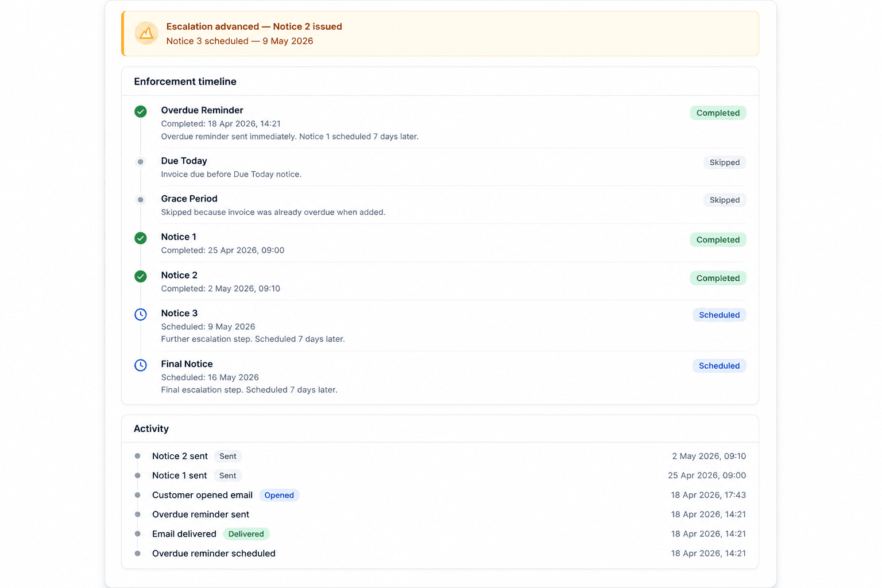Screen dimensions: 882x588
Task: Open the 'Customer opened email' activity entry
Action: click(202, 495)
